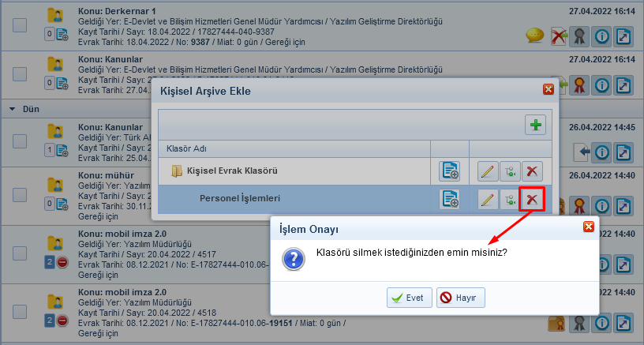644x345 pixels.
Task: Delete Kişisel Evrak Klasörü with the red X
Action: click(x=532, y=171)
